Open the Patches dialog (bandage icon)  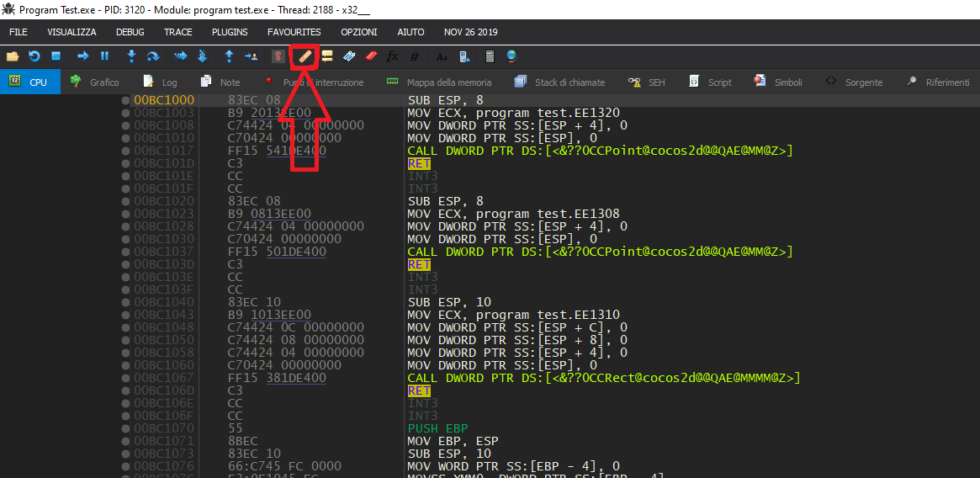[305, 57]
